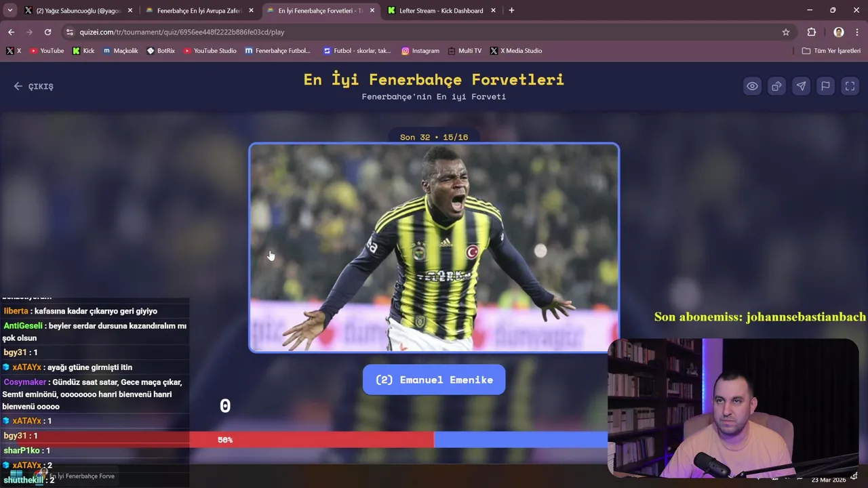Click the Son 32 • 15/16 round label
The width and height of the screenshot is (868, 488).
click(x=434, y=137)
